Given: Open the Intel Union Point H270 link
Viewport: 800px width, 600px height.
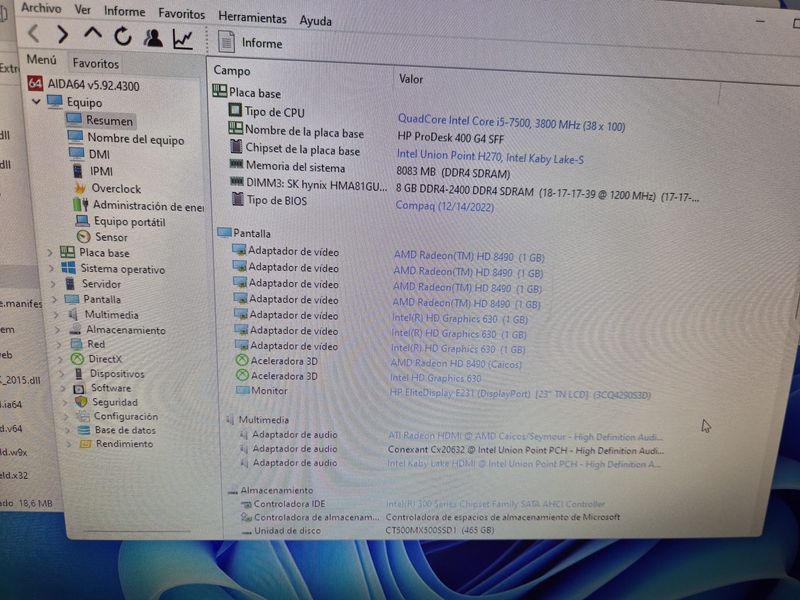Looking at the screenshot, I should point(490,157).
